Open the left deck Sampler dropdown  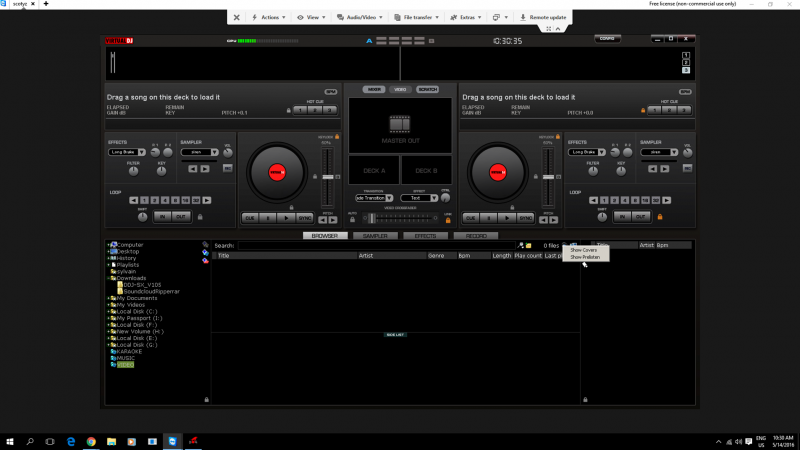click(214, 152)
